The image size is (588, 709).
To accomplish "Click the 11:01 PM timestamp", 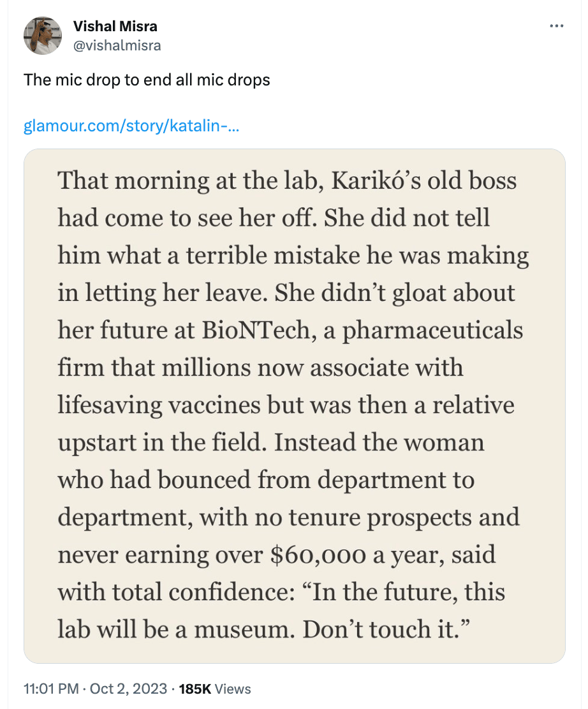I will pyautogui.click(x=51, y=689).
